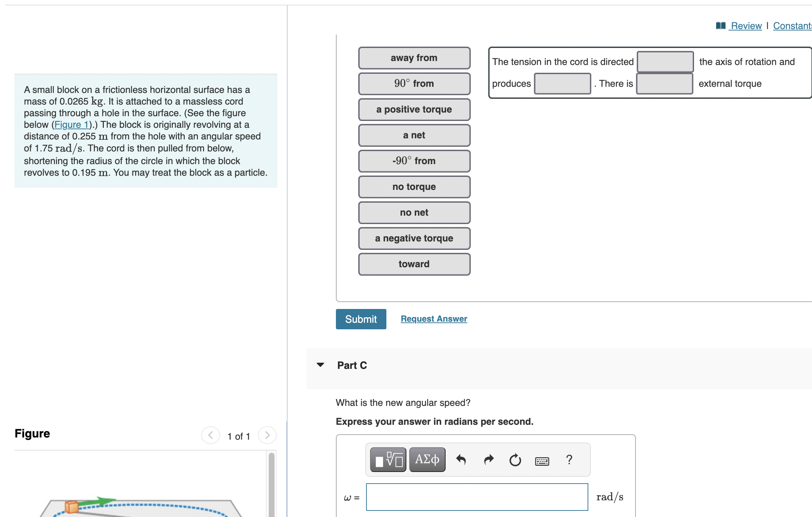Collapse the Part C section
812x517 pixels.
pos(320,365)
